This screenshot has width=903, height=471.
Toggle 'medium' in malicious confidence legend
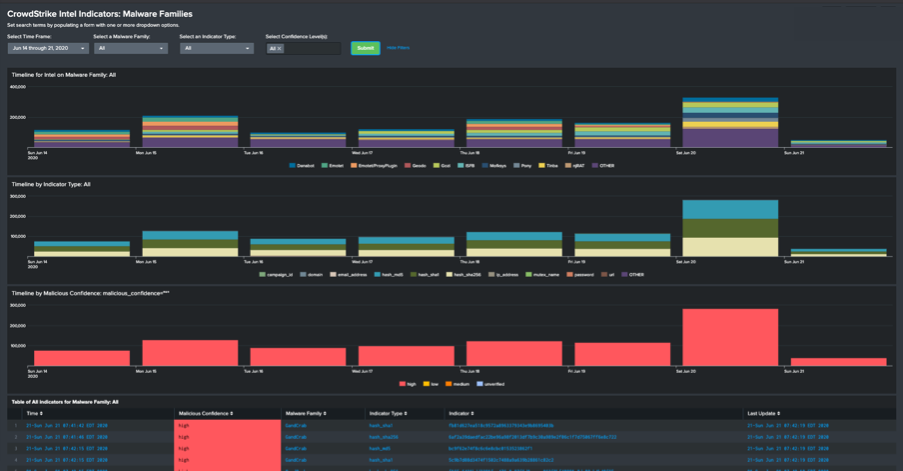(457, 384)
